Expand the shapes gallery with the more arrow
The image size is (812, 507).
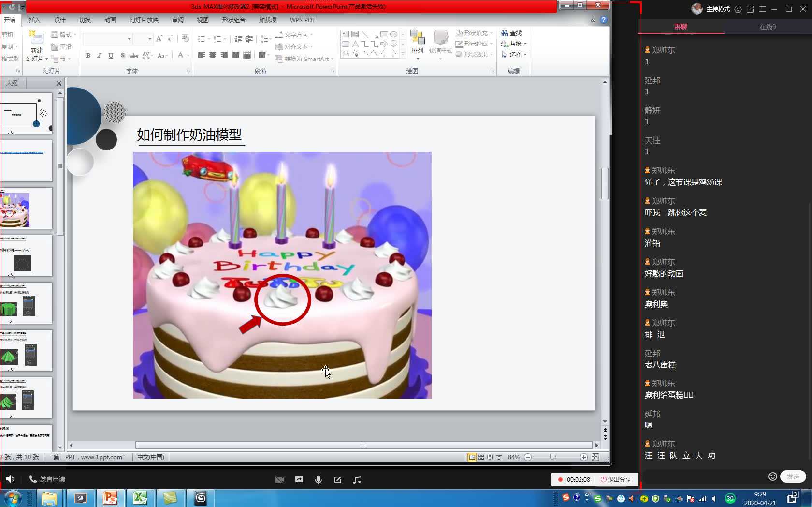click(x=403, y=54)
